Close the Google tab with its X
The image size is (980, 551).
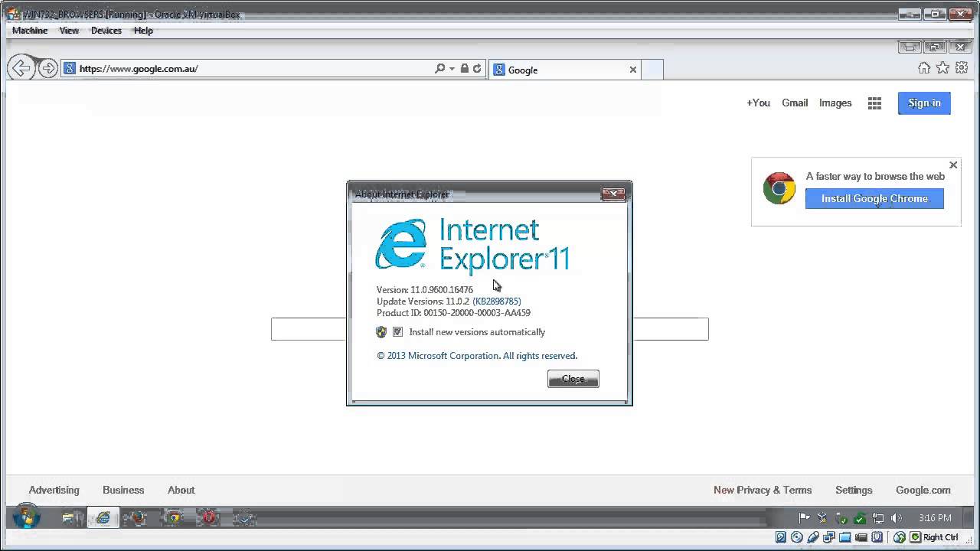[x=633, y=70]
